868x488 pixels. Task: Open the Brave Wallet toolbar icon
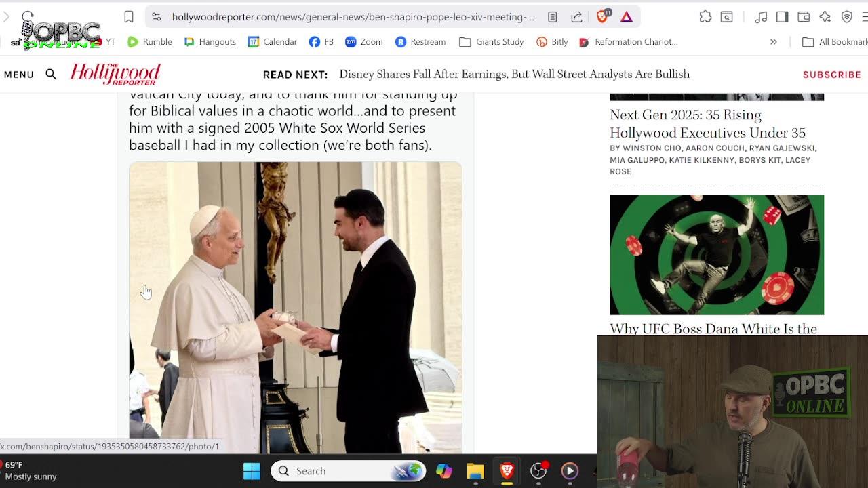804,18
